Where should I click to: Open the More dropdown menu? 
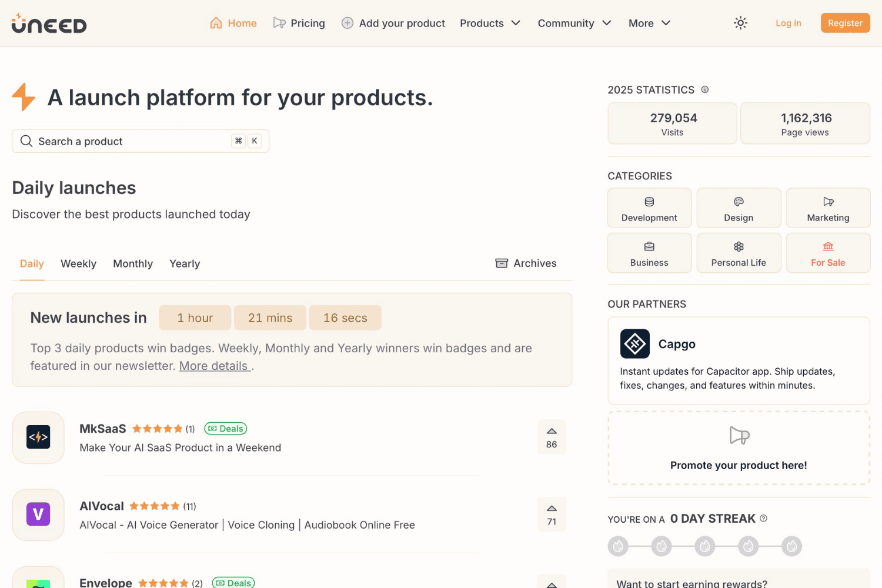649,23
